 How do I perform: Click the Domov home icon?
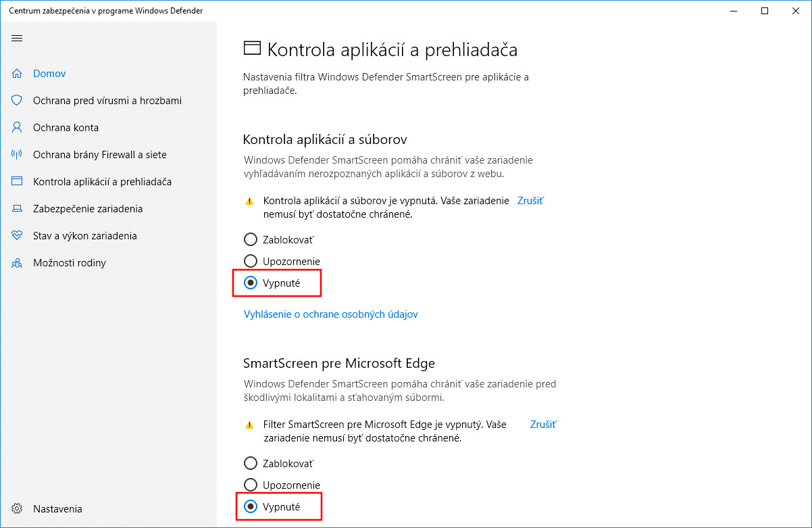(x=17, y=74)
